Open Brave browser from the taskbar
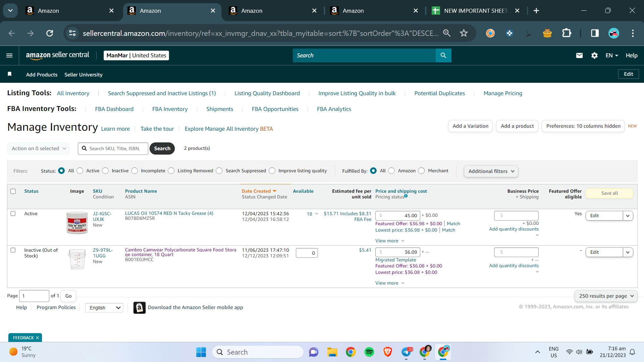Image resolution: width=644 pixels, height=362 pixels. [388, 352]
